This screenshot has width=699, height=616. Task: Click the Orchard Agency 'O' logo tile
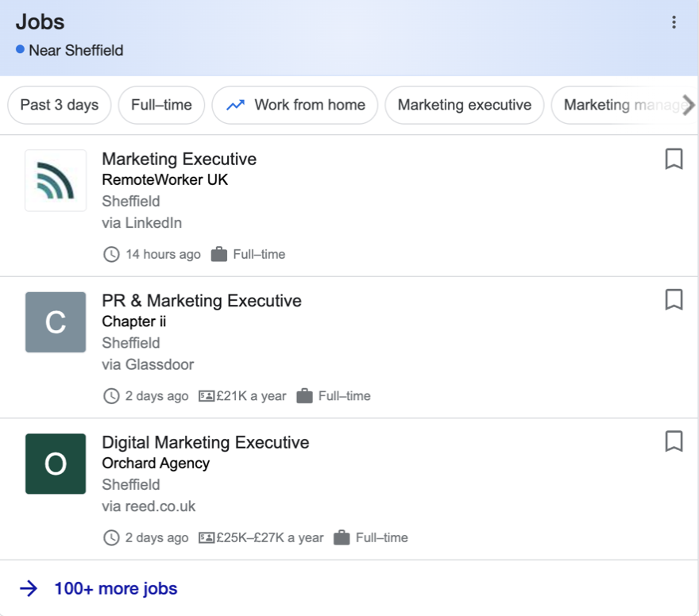click(x=56, y=464)
